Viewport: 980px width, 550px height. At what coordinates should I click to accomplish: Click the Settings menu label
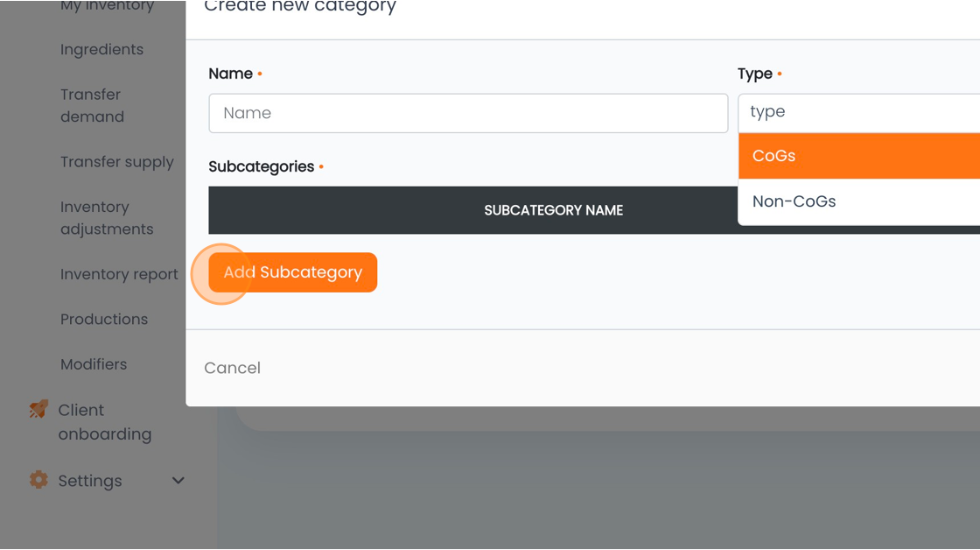pos(90,481)
